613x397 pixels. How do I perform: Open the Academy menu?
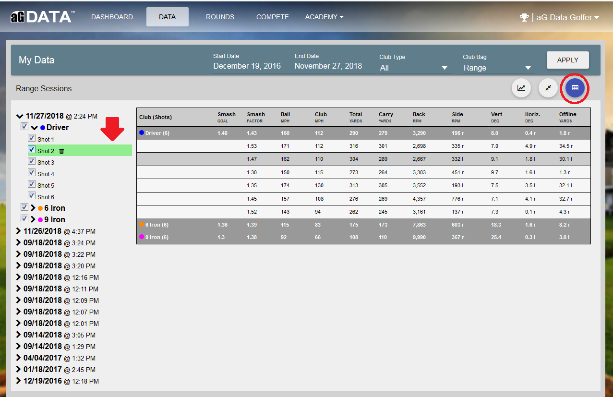tap(324, 17)
